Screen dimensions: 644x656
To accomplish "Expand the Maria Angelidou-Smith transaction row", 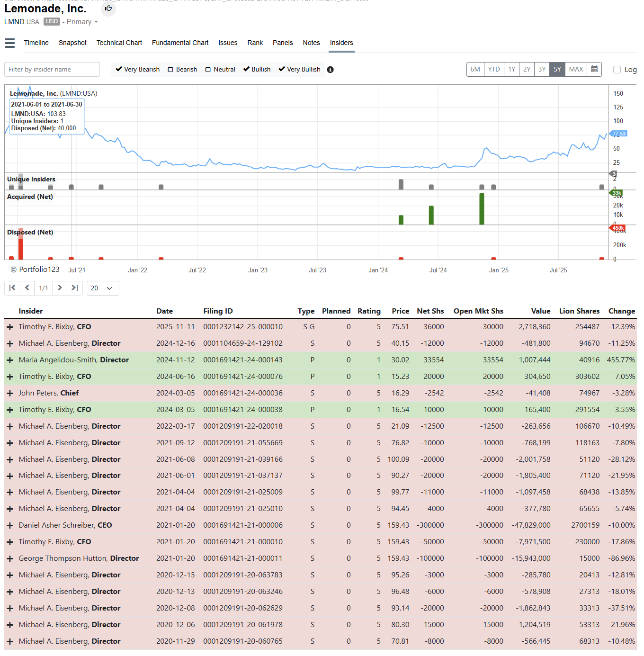I will point(9,360).
